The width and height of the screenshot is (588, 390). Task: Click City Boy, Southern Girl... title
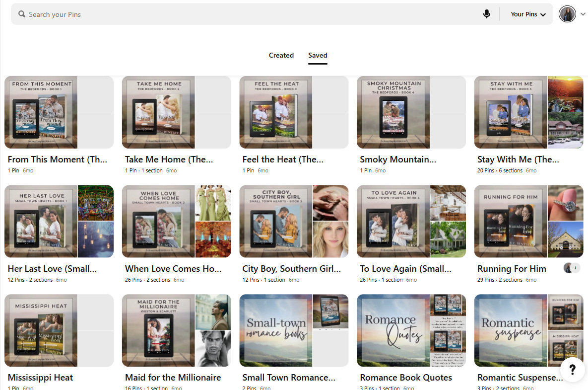point(291,269)
